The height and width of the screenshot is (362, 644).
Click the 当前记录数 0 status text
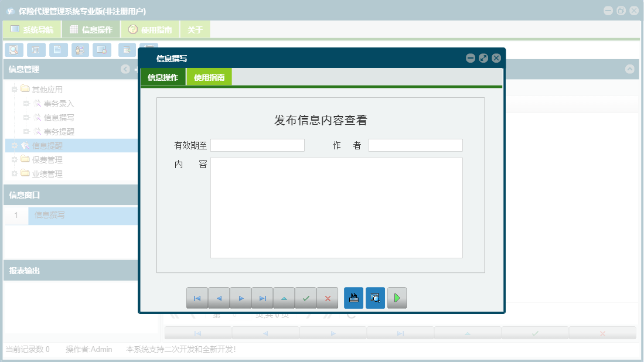(28, 349)
